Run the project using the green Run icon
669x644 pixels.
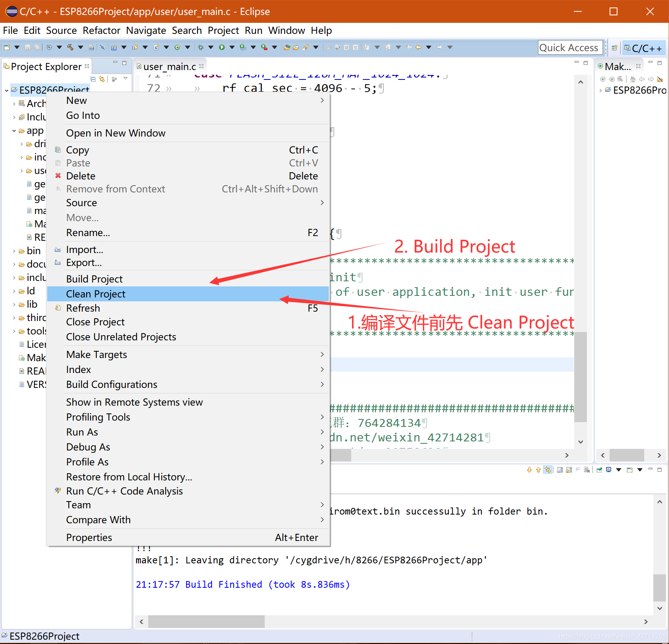click(x=223, y=47)
